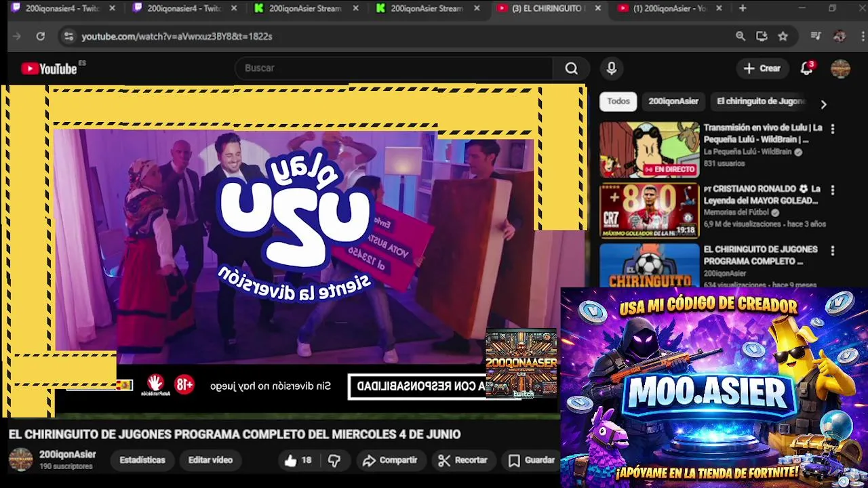Click the 200QONAASER logo overlay on video
The width and height of the screenshot is (868, 488).
(521, 364)
